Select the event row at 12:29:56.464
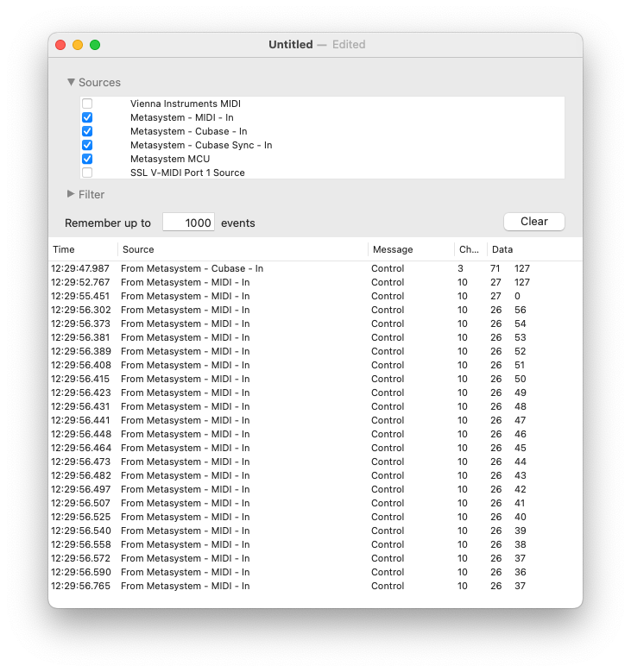This screenshot has height=672, width=631. 315,448
